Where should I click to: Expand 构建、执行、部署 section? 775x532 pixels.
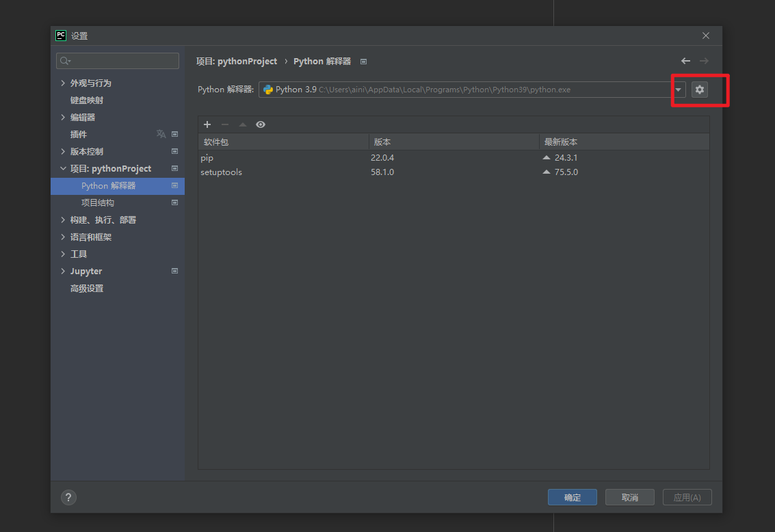tap(63, 220)
